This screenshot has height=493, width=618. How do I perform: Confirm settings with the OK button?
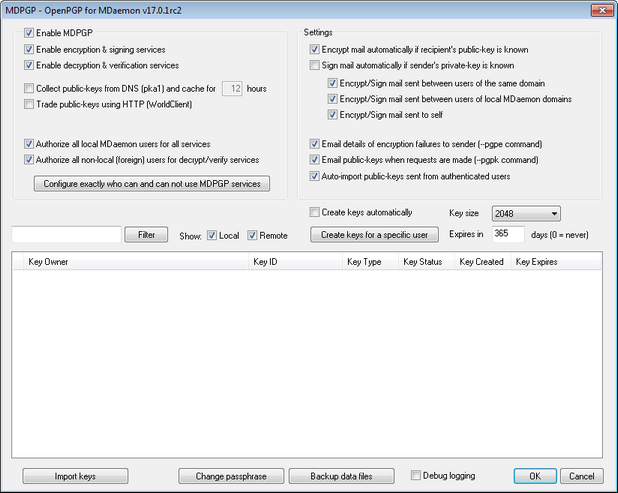tap(535, 476)
